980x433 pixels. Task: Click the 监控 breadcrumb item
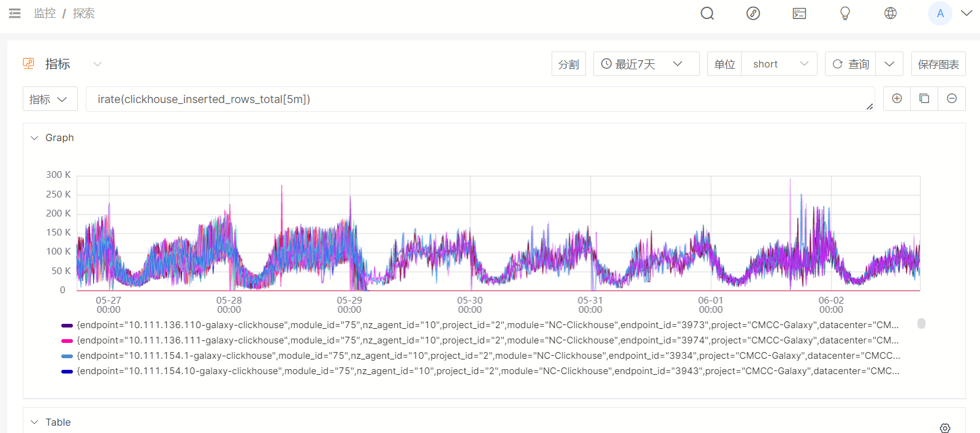point(45,13)
